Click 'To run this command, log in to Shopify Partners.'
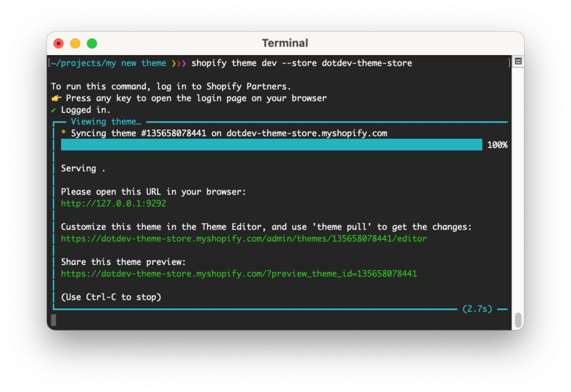 tap(171, 86)
